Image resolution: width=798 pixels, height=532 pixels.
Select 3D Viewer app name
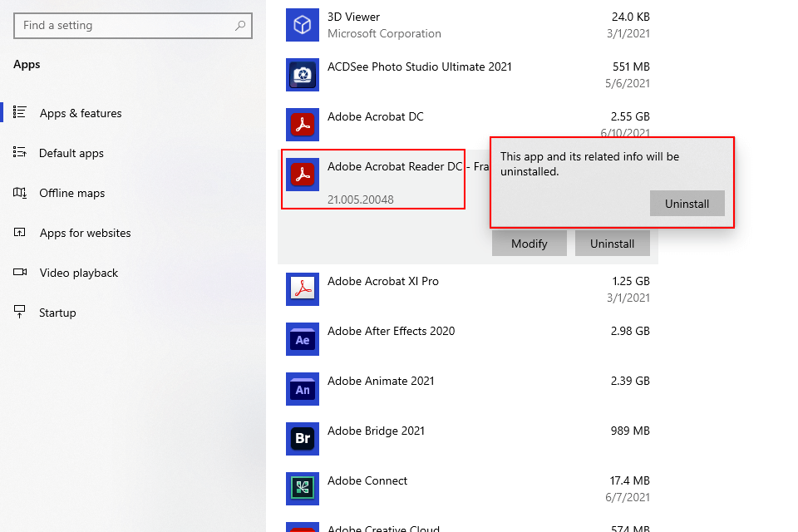pos(354,17)
